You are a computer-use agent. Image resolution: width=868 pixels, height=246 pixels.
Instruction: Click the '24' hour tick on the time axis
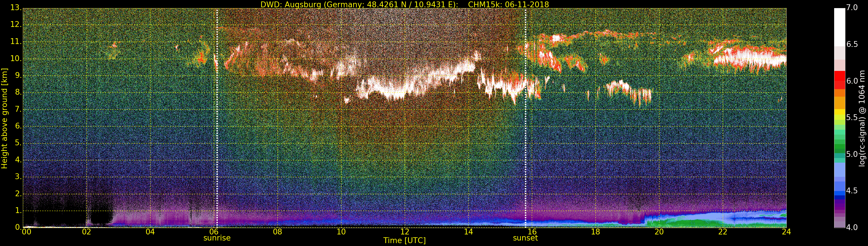tap(786, 232)
